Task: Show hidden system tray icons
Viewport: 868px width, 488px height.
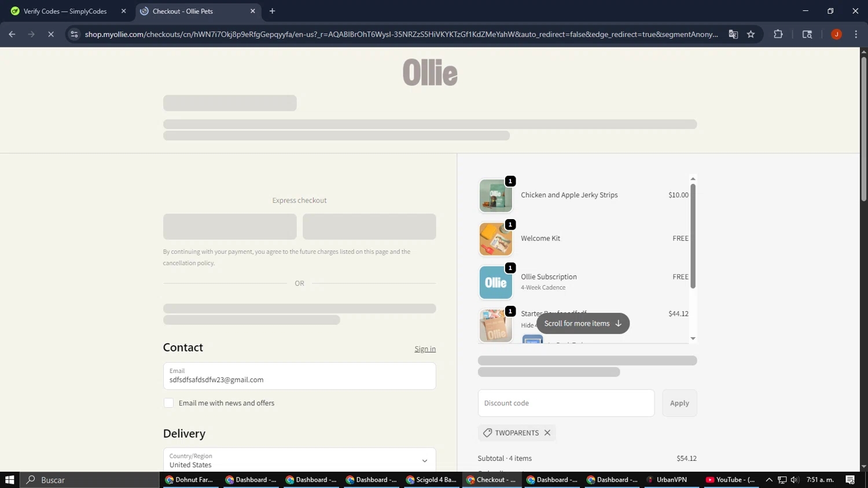Action: (x=769, y=480)
